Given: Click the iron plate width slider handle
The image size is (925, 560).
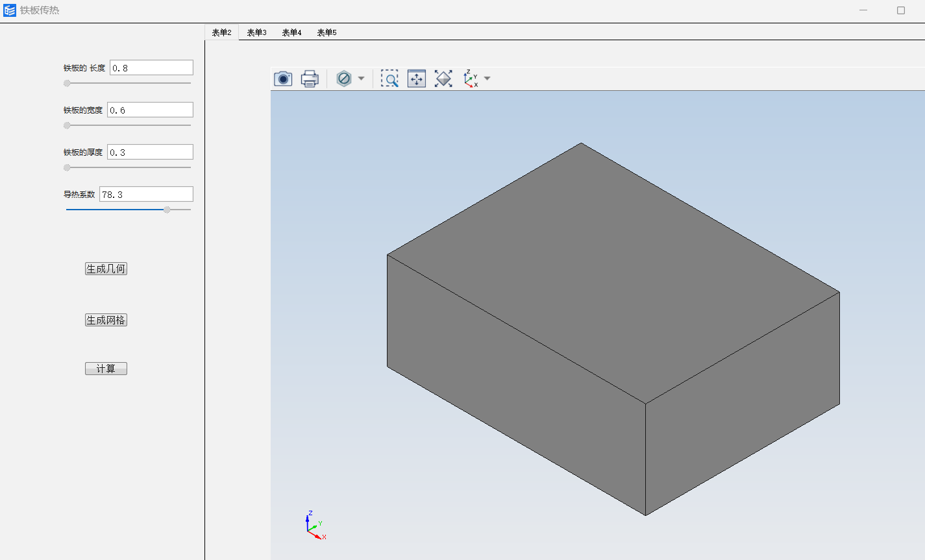Looking at the screenshot, I should [67, 125].
